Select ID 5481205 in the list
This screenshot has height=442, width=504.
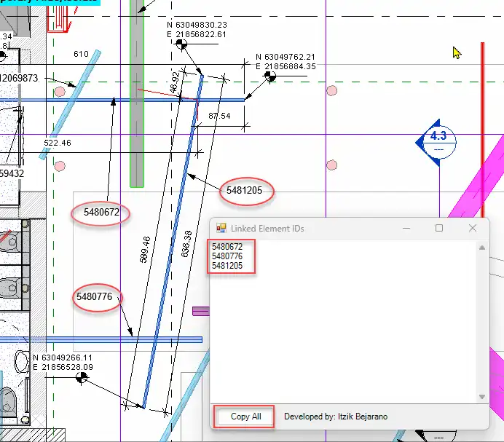(x=227, y=266)
